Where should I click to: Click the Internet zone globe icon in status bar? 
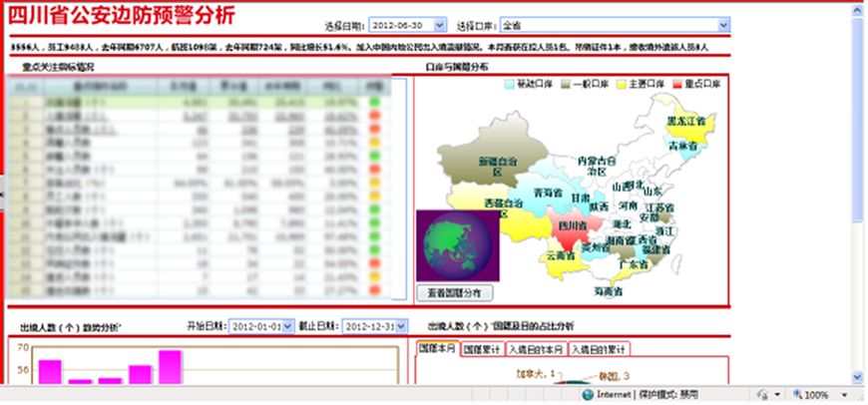pos(588,395)
